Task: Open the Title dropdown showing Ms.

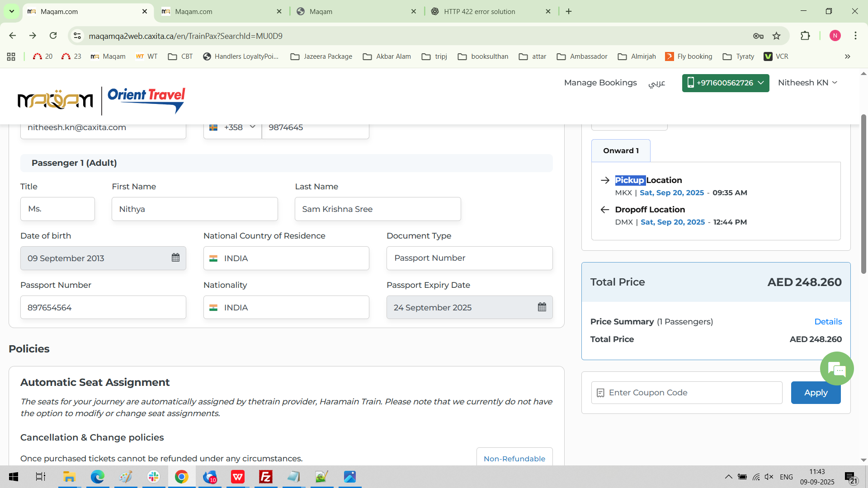Action: [57, 209]
